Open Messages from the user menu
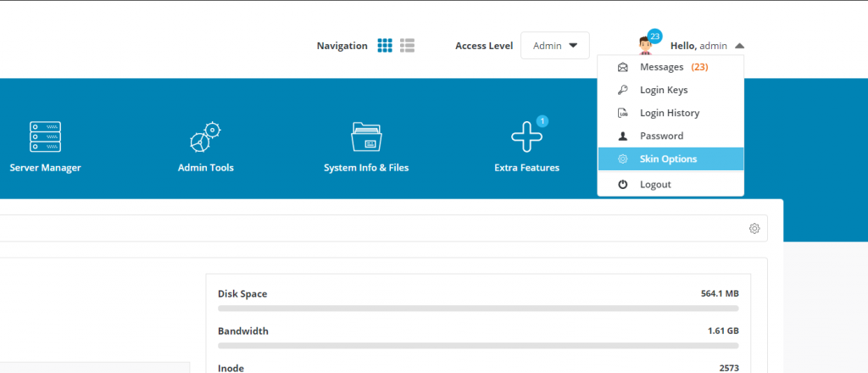This screenshot has height=373, width=868. point(670,68)
